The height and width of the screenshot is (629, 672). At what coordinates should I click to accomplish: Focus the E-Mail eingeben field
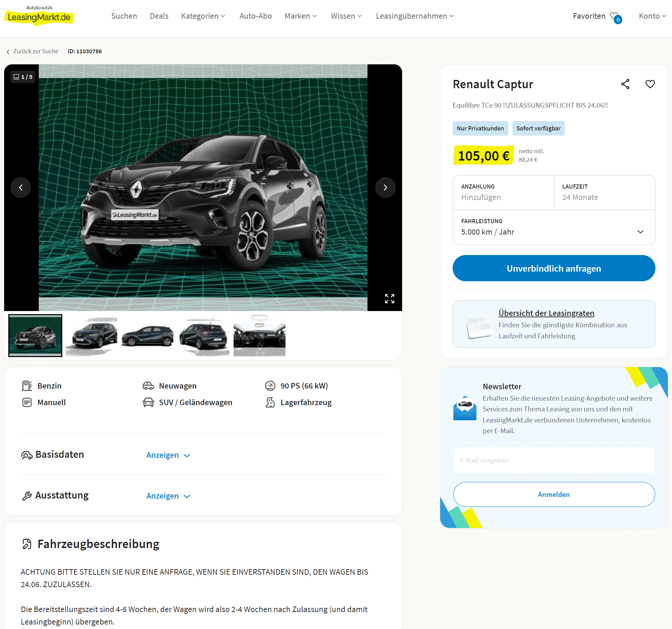[554, 461]
